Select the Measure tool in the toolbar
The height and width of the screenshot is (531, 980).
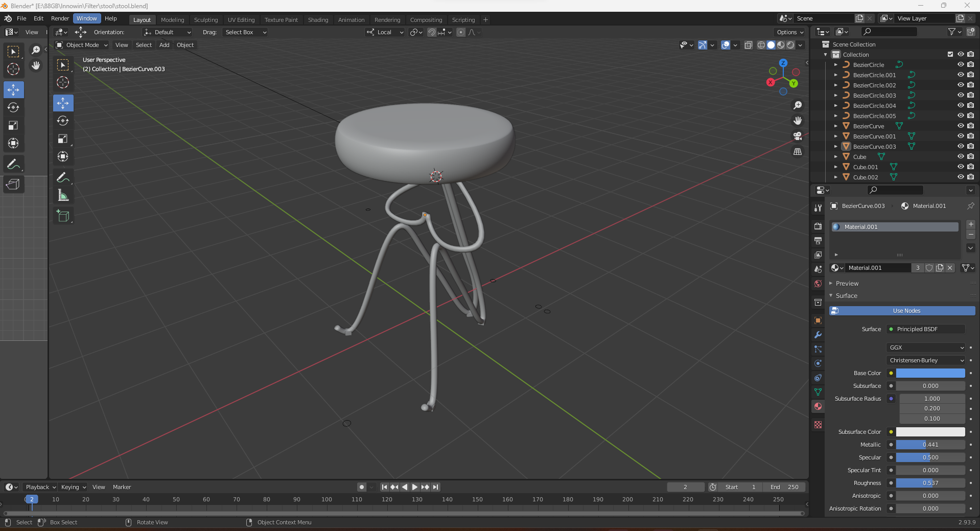63,196
